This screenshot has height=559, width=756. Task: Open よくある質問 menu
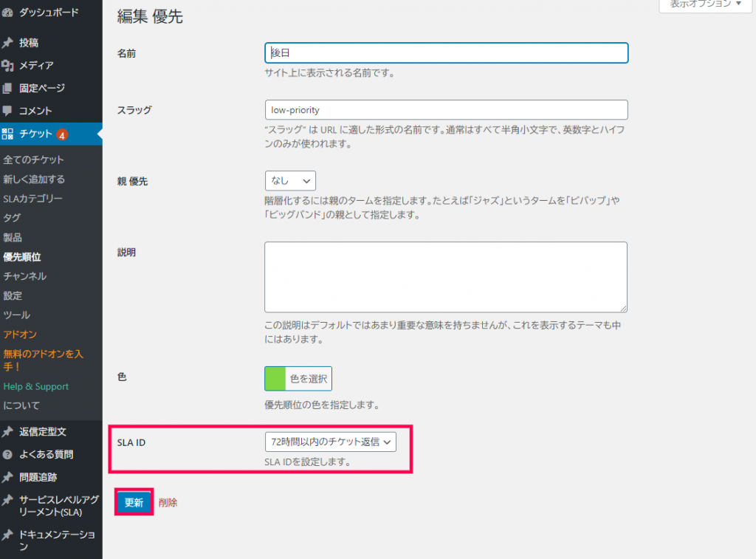(47, 454)
